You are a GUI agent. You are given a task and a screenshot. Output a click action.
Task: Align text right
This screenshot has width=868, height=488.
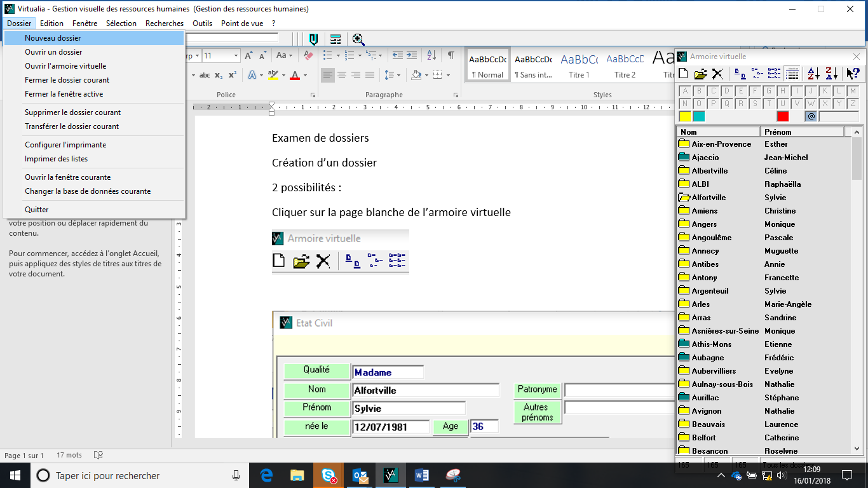pyautogui.click(x=355, y=75)
